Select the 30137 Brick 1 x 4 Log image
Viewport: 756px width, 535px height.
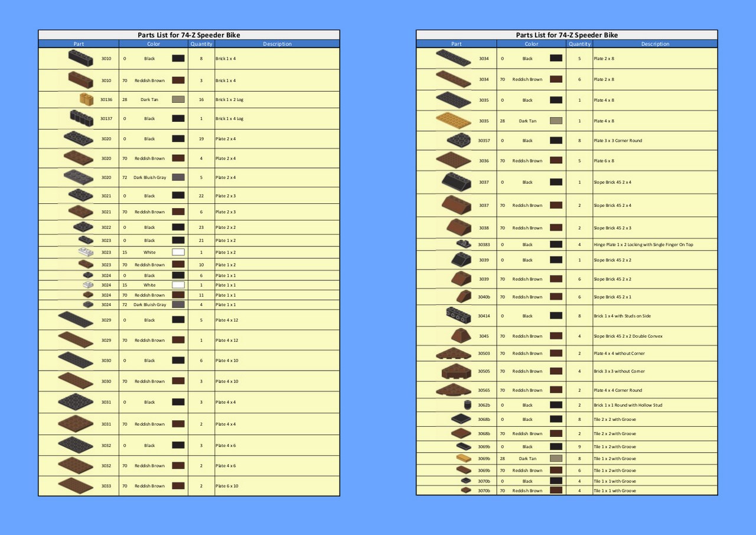click(x=82, y=118)
